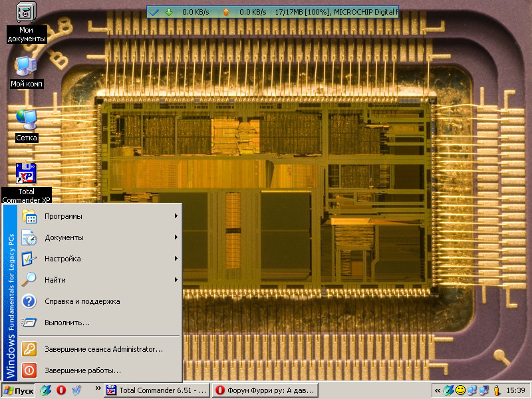
Task: Expand the Программы submenu arrow
Action: click(x=176, y=216)
